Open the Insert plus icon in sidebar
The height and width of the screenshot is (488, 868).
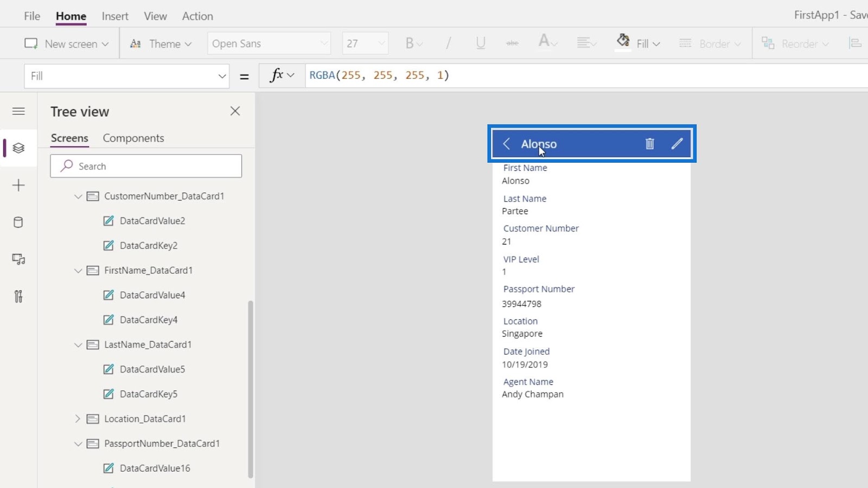(x=18, y=185)
